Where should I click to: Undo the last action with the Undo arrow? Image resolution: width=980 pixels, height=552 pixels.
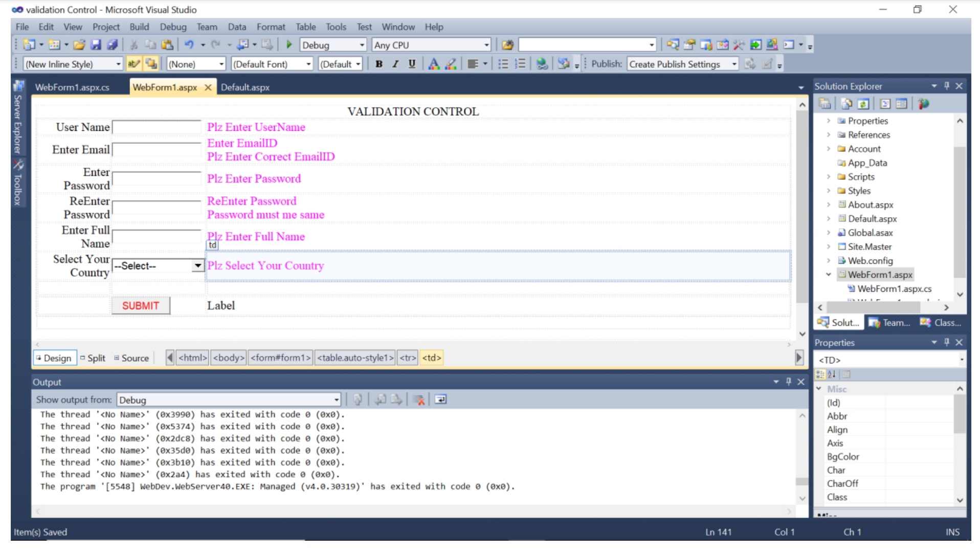tap(189, 45)
